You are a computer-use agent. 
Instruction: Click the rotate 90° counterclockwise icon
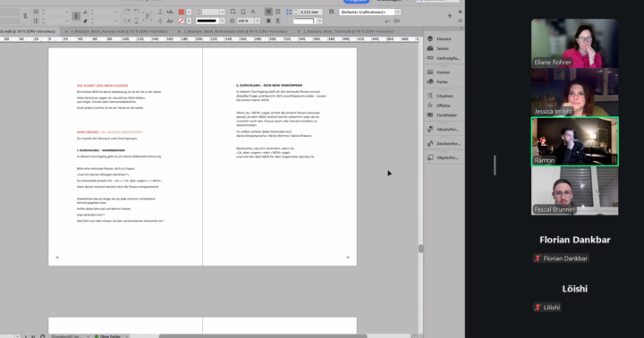pyautogui.click(x=136, y=12)
